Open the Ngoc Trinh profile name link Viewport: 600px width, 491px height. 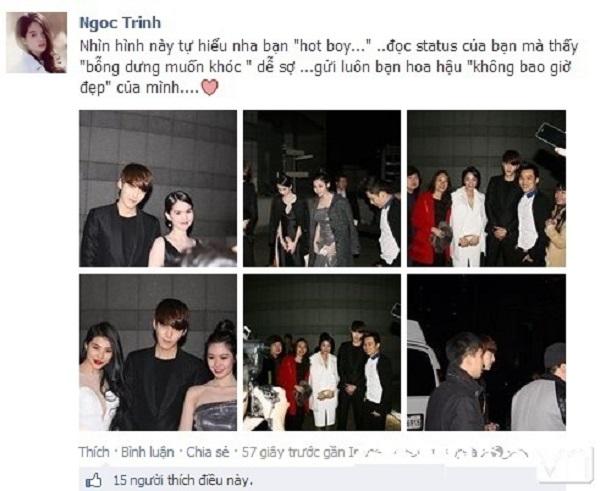pyautogui.click(x=120, y=23)
